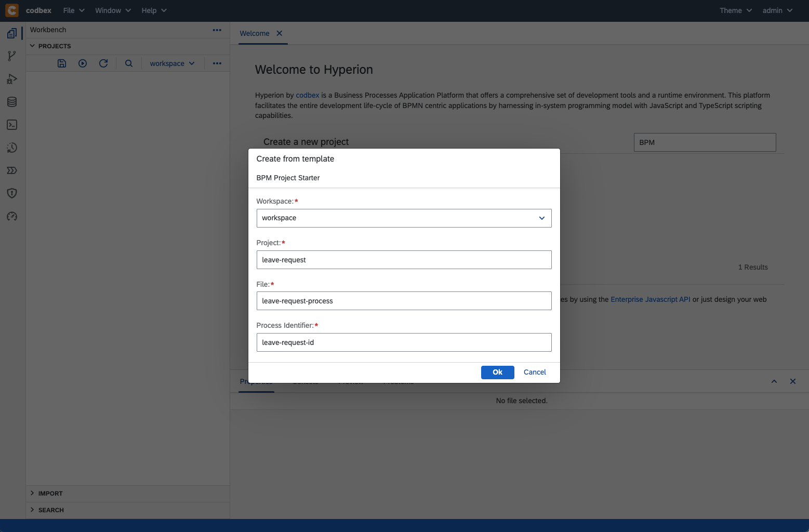Viewport: 809px width, 532px height.
Task: Click the '1 Results' text
Action: [753, 267]
